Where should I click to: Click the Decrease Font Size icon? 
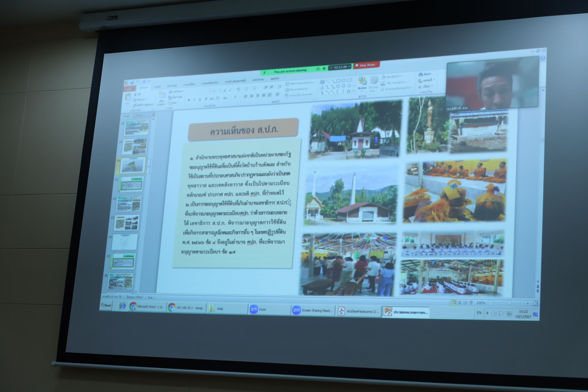click(x=230, y=90)
